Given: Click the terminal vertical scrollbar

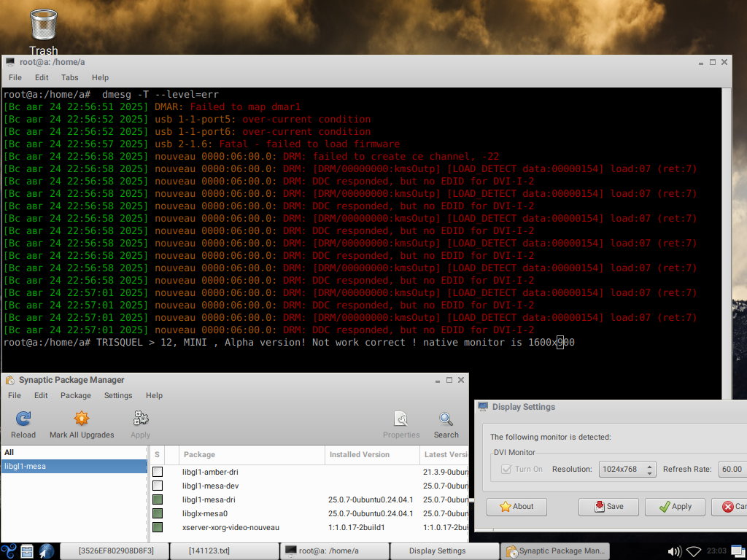Looking at the screenshot, I should pos(726,243).
